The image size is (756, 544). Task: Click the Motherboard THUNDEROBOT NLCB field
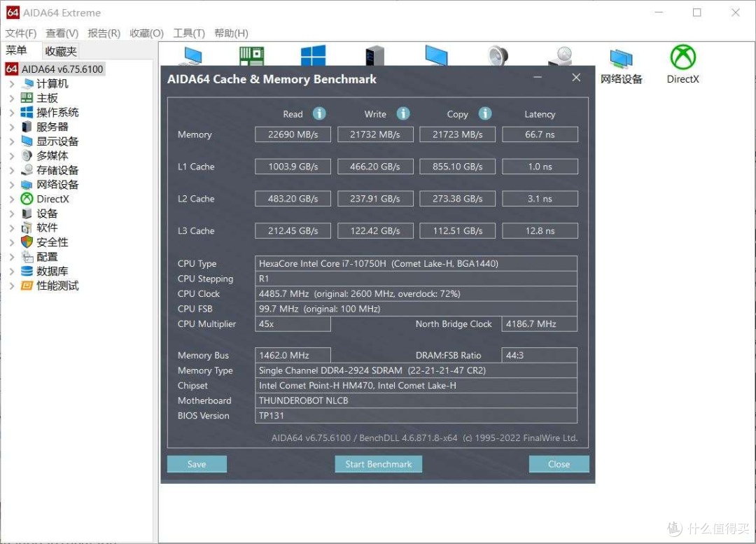tap(416, 400)
